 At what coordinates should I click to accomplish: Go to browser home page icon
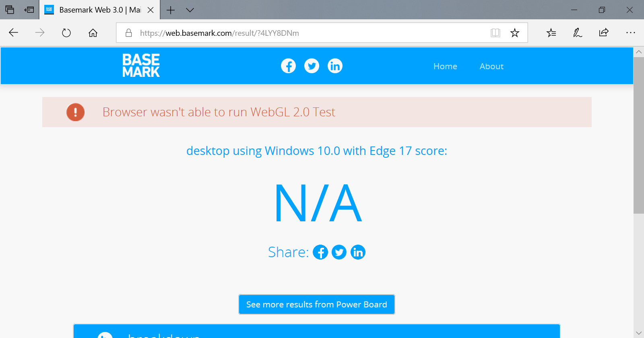point(93,33)
